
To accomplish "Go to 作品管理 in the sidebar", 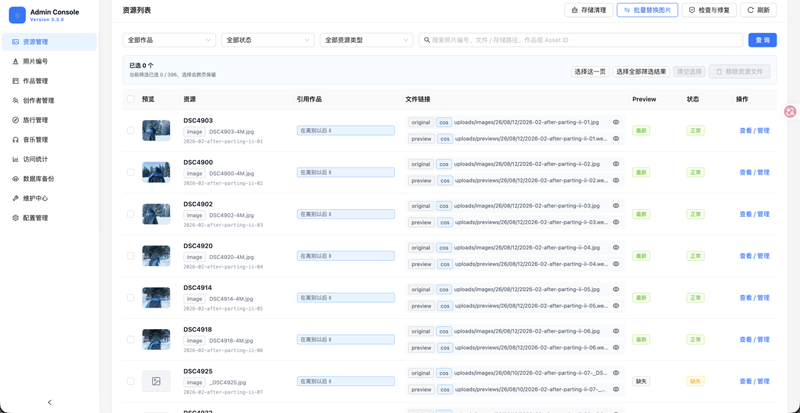I will click(49, 81).
